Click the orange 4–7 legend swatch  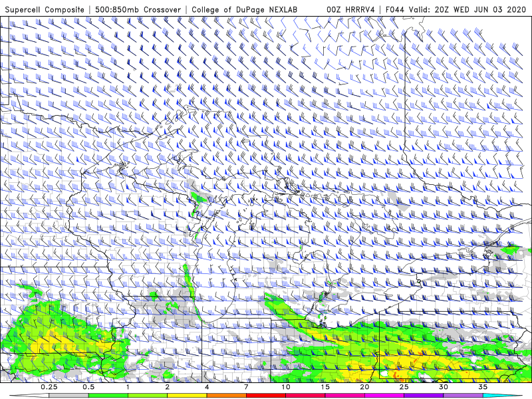(x=227, y=396)
